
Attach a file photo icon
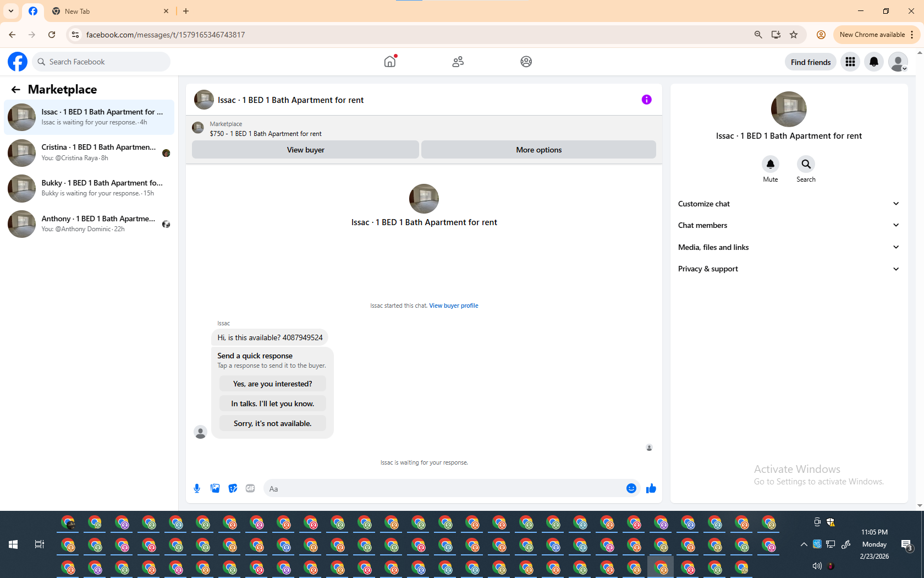coord(215,488)
